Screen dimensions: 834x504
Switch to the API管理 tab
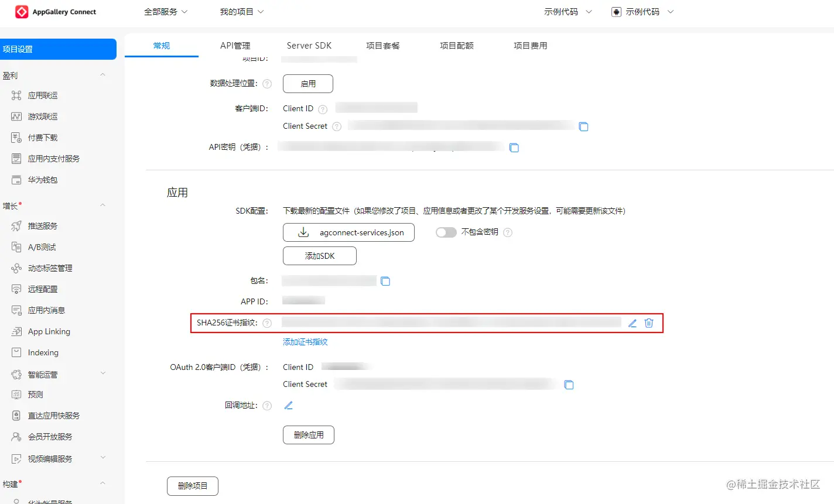pos(235,46)
